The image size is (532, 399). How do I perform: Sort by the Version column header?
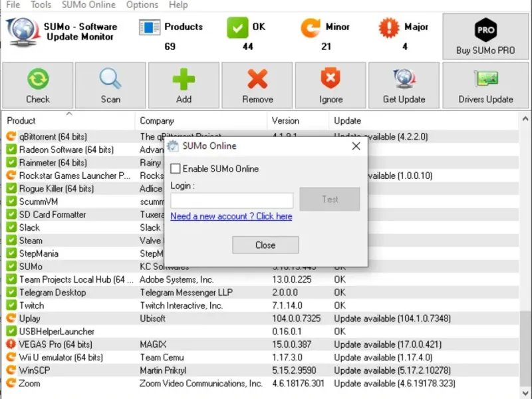tap(298, 120)
